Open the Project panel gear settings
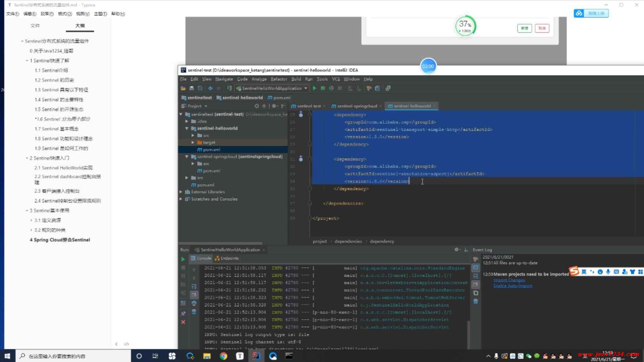This screenshot has width=644, height=362. click(x=275, y=106)
